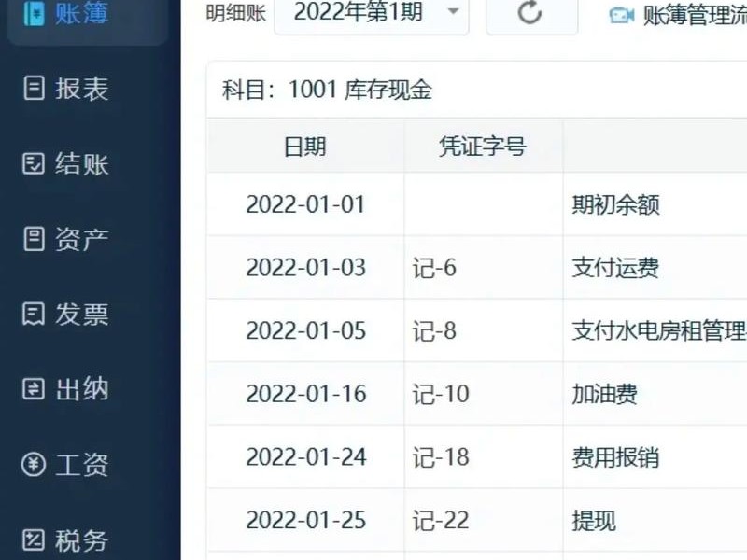The width and height of the screenshot is (747, 560).
Task: Click the 日期 column header
Action: click(x=305, y=147)
